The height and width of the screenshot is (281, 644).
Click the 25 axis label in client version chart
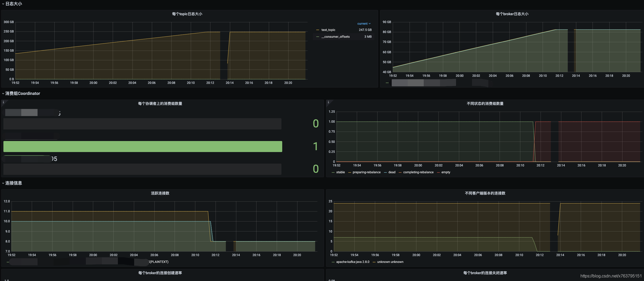330,201
